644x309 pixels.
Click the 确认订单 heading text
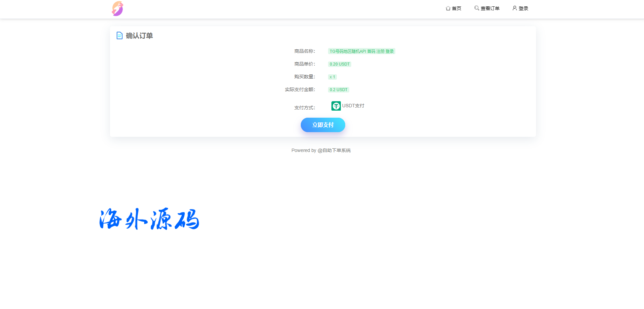[x=139, y=36]
